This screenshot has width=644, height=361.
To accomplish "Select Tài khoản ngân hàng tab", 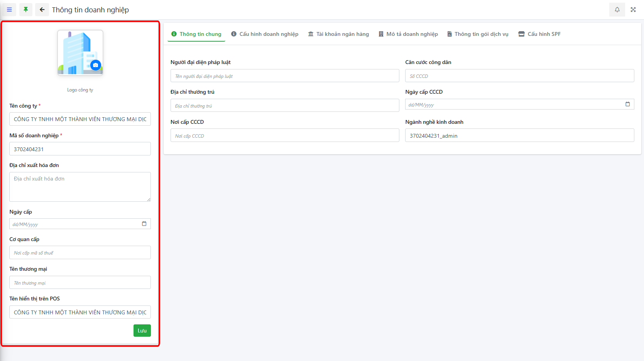I will point(338,34).
